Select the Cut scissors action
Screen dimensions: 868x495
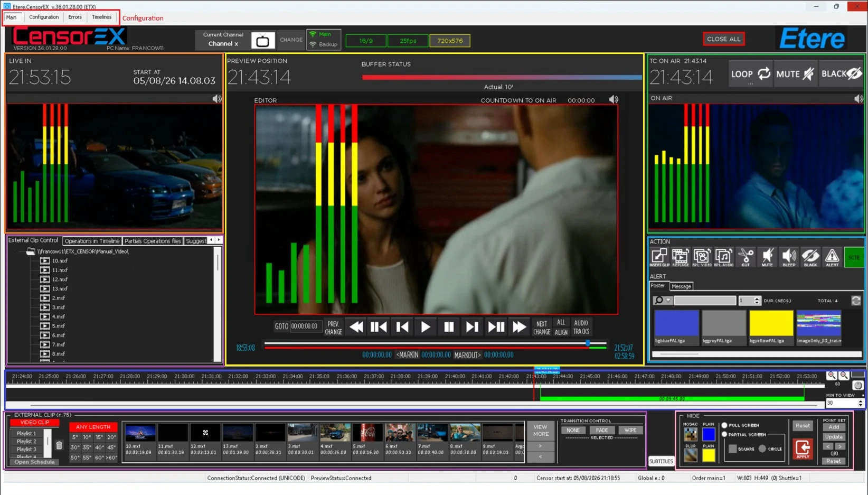coord(746,257)
